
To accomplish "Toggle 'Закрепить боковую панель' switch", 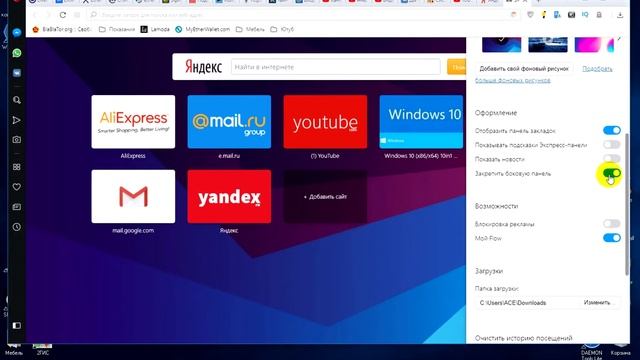I will pos(611,173).
